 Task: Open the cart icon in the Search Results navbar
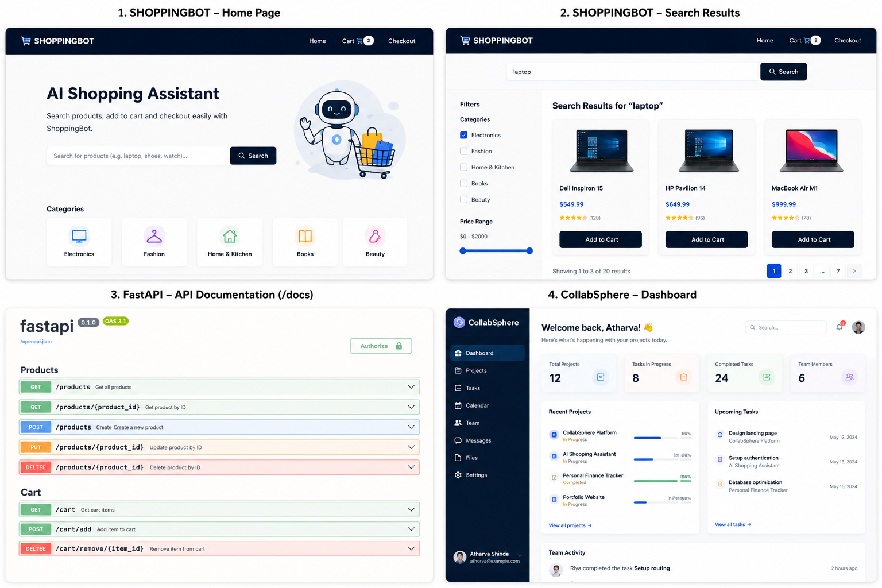tap(807, 40)
